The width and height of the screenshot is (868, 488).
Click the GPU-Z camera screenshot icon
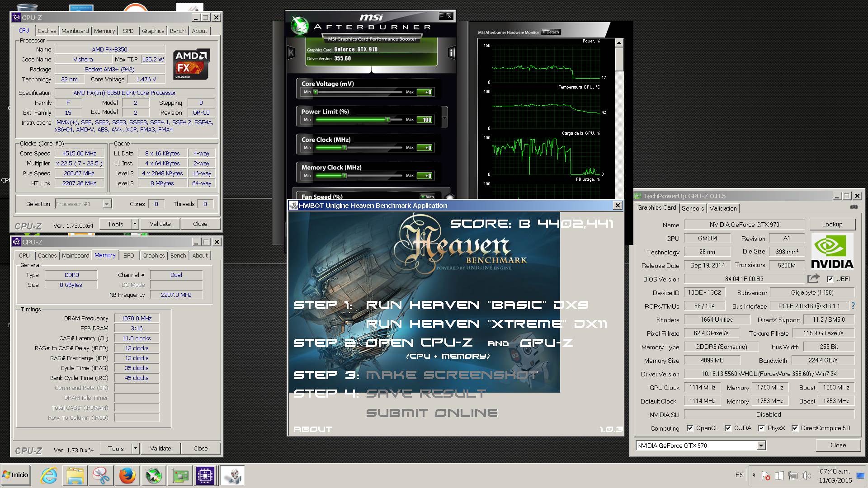coord(854,207)
